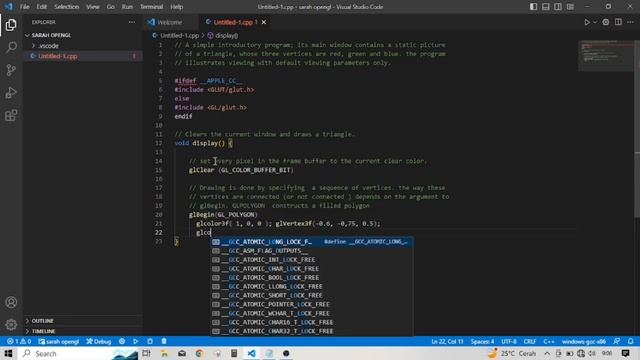Open the Help menu
This screenshot has width=640, height=360.
tap(176, 7)
